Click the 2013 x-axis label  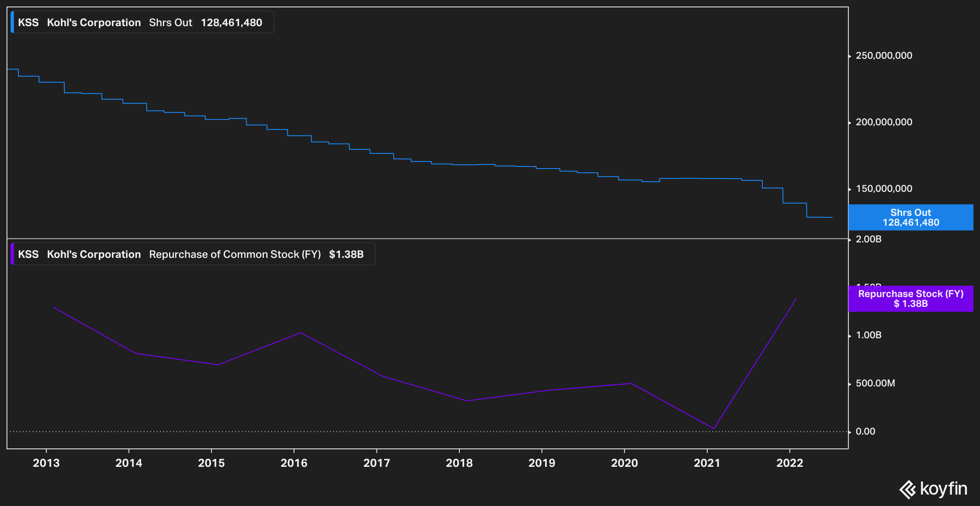46,463
